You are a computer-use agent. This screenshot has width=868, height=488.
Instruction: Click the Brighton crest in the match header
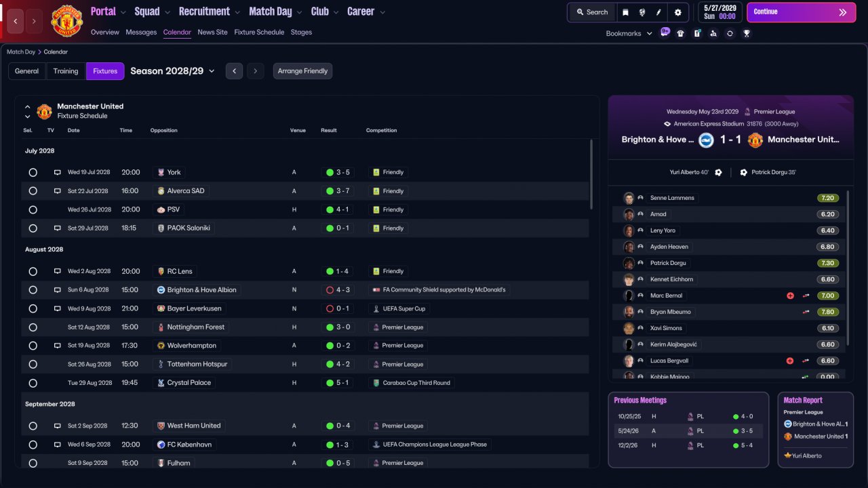coord(707,140)
